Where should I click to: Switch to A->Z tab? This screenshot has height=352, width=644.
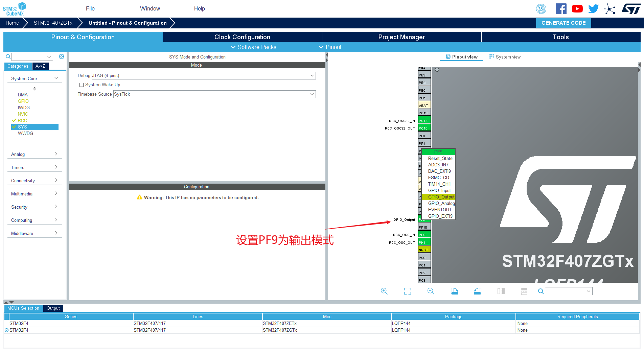[x=40, y=66]
